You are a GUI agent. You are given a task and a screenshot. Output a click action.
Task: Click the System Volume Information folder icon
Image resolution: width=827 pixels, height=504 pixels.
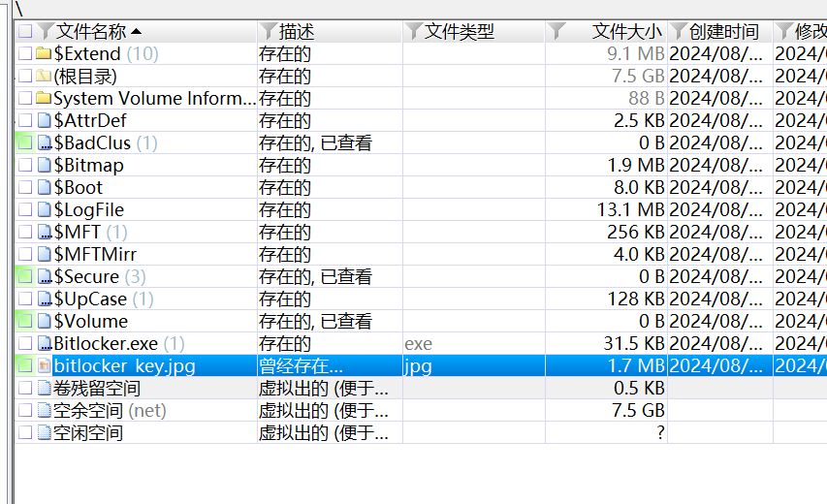point(44,98)
